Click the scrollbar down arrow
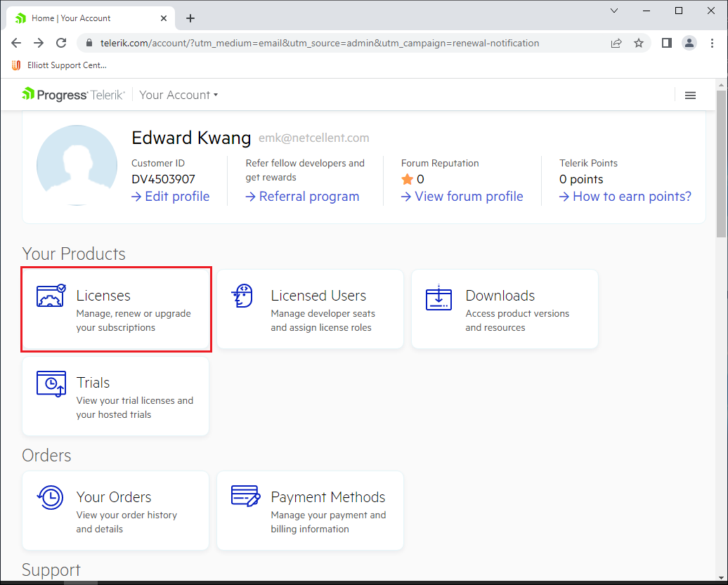This screenshot has width=728, height=585. click(x=721, y=577)
